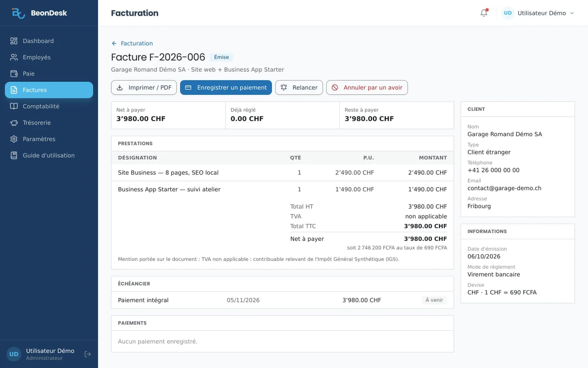588x368 pixels.
Task: Expand the Utilisateur Démo dropdown chevron
Action: coord(572,13)
